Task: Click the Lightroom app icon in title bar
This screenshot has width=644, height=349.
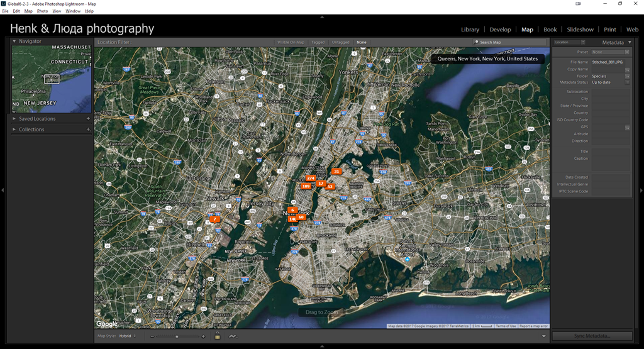Action: 3,4
